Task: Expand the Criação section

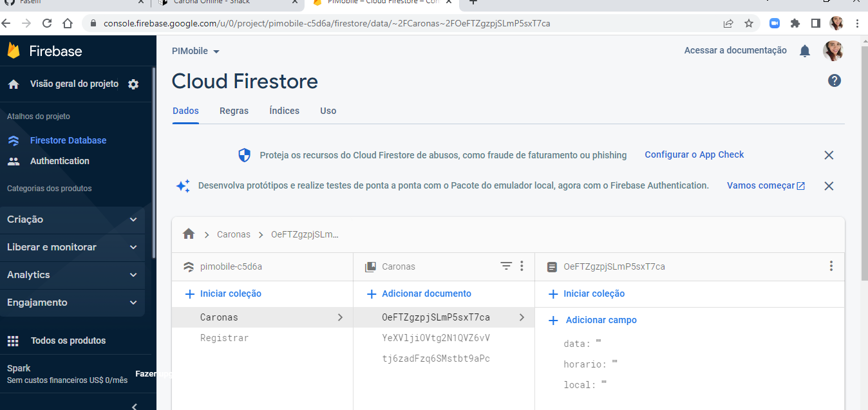Action: (x=73, y=219)
